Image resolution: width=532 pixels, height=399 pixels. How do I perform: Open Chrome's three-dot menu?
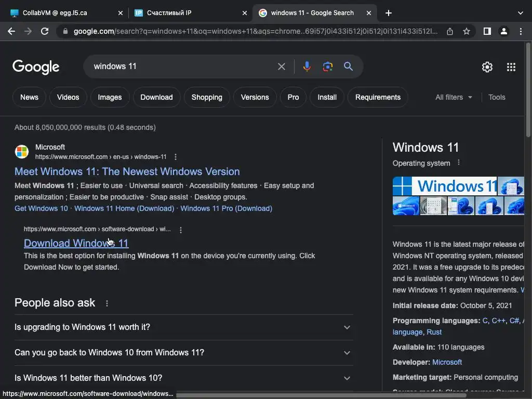tap(521, 31)
